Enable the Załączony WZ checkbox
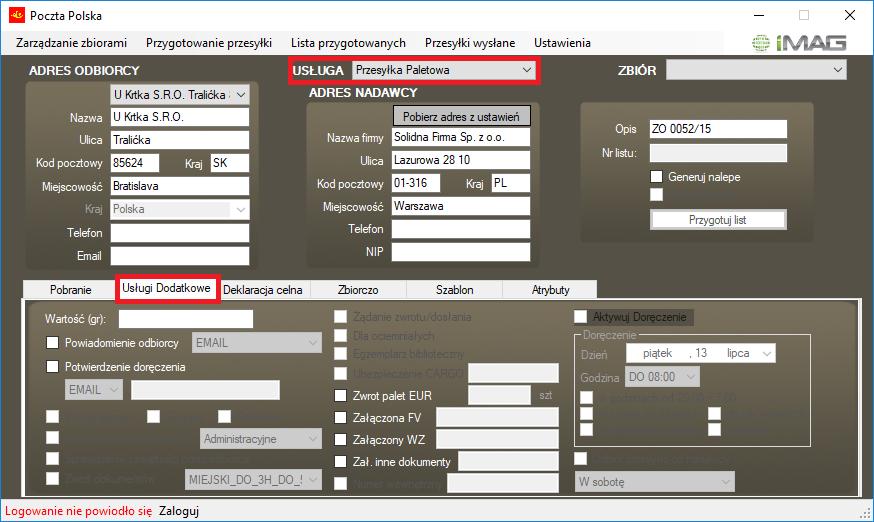Viewport: 874px width, 522px height. tap(341, 439)
